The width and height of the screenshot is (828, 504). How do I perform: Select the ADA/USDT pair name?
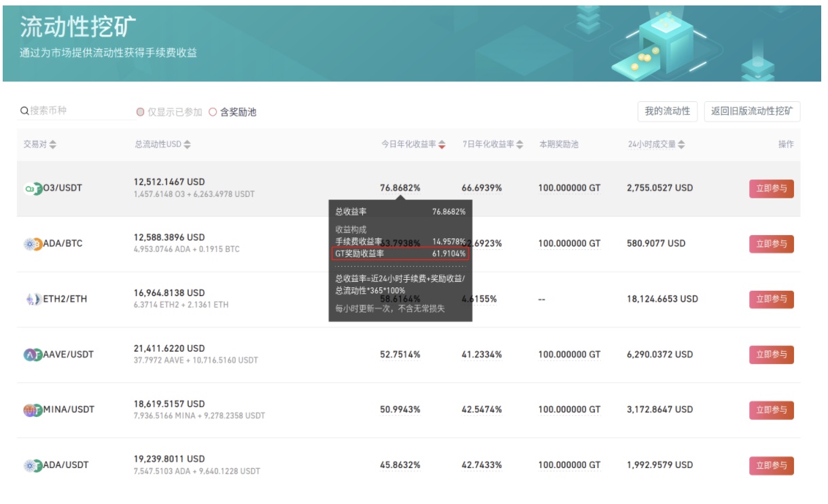coord(66,465)
